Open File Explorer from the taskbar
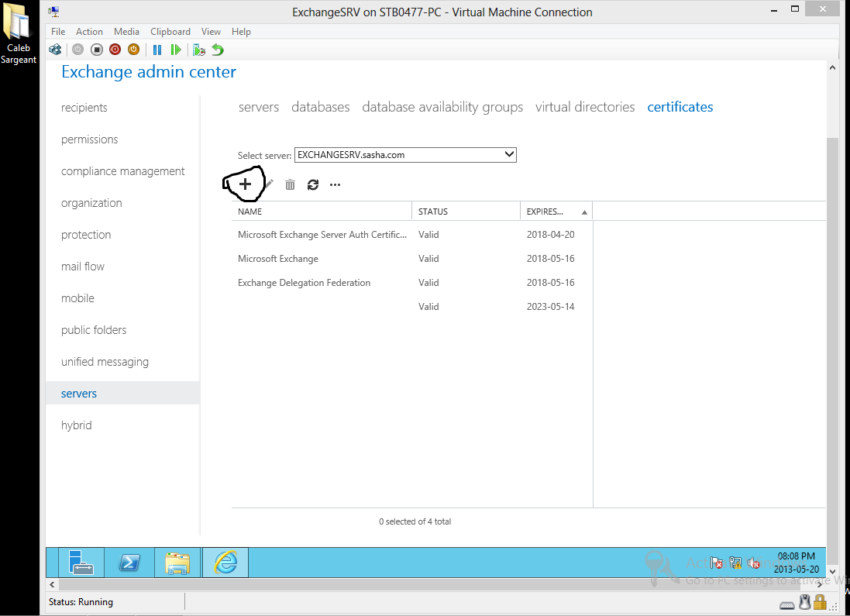Image resolution: width=850 pixels, height=616 pixels. coord(177,563)
